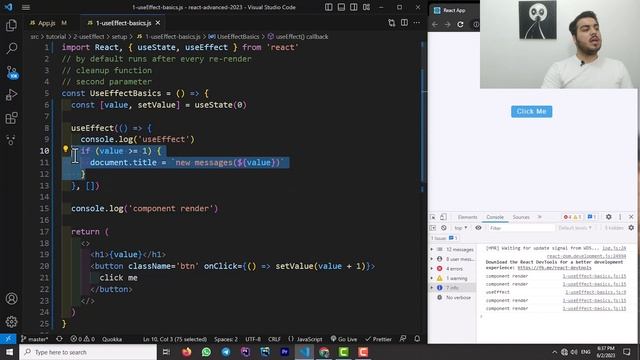Screen dimensions: 640x360
Task: Open the Search view in activity bar
Action: pyautogui.click(x=11, y=48)
